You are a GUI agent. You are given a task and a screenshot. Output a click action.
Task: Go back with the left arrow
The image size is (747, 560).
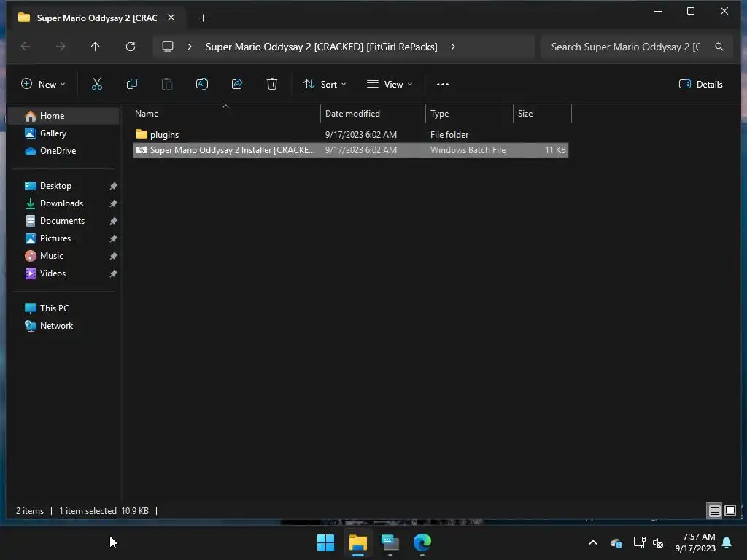[26, 47]
